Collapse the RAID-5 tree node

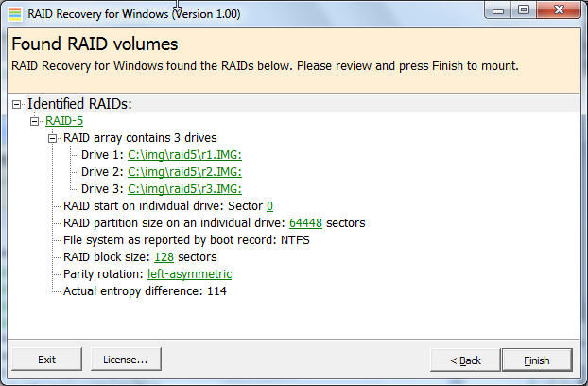point(34,121)
